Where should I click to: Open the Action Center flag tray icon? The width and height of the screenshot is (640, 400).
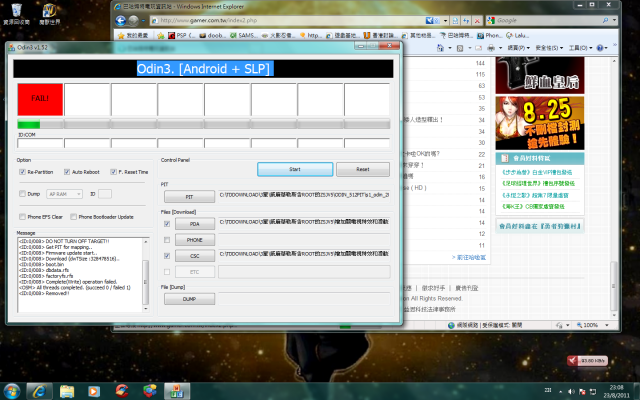582,392
